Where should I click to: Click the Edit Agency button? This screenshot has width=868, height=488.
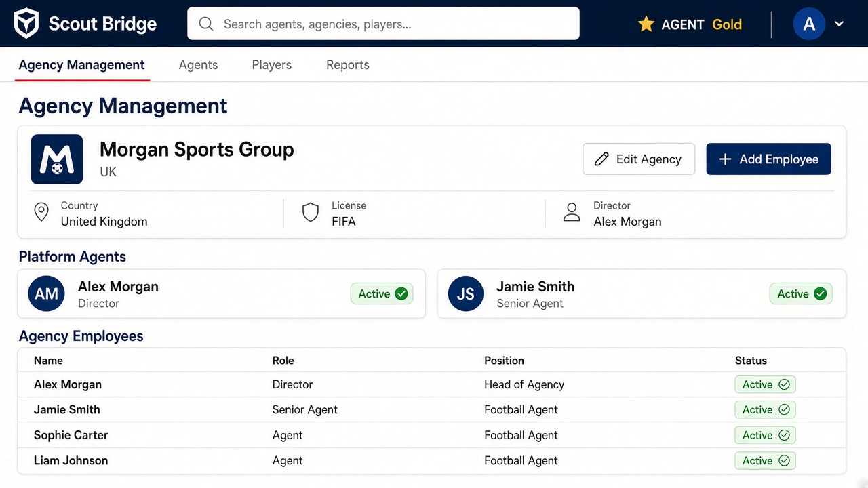pos(639,159)
